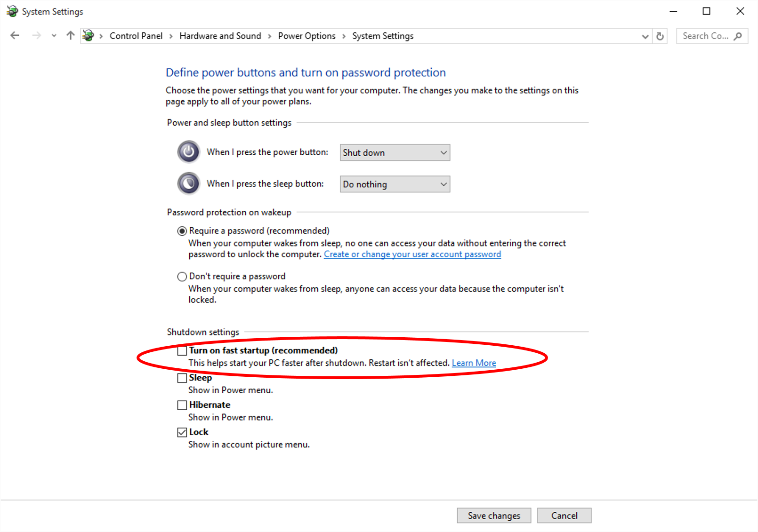Click the Control Panel icon in breadcrumb bar
Viewport: 758px width, 532px height.
coord(88,35)
